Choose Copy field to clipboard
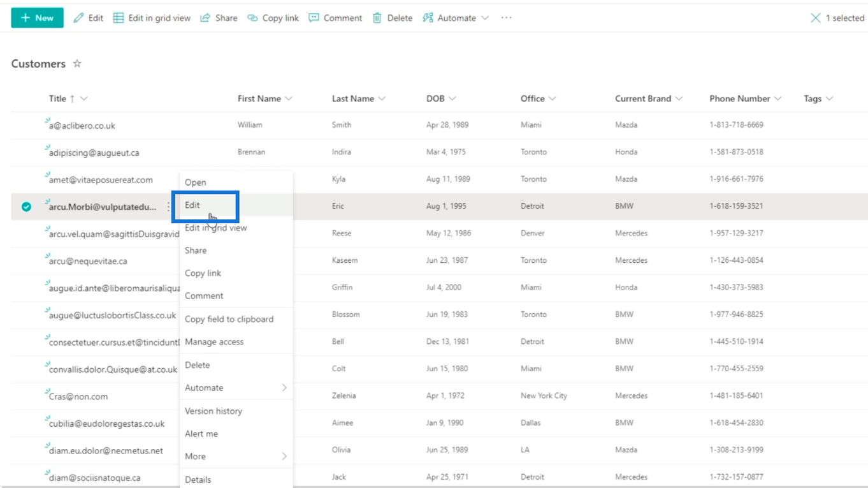Viewport: 868px width, 488px height. point(236,319)
